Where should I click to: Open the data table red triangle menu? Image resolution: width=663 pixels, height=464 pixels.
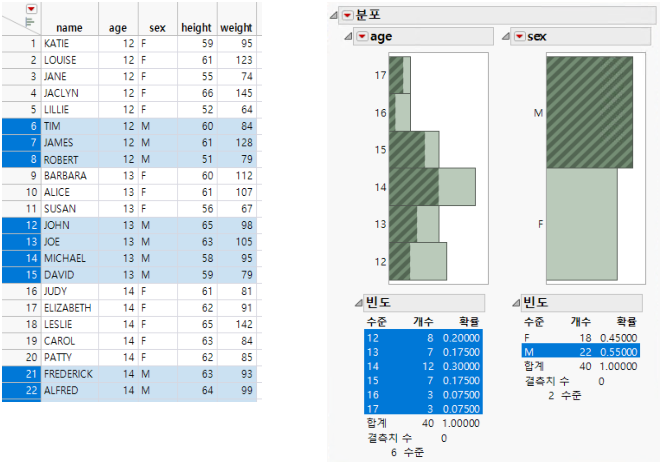pos(31,9)
